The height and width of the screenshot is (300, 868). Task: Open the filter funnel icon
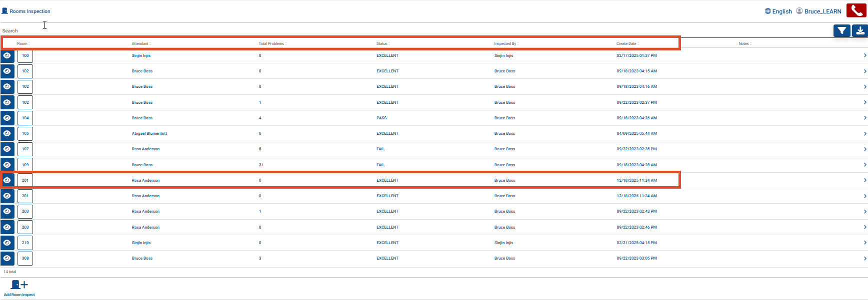841,31
